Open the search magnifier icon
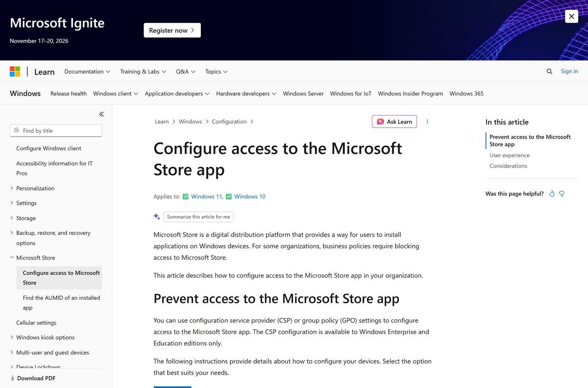Image resolution: width=588 pixels, height=388 pixels. (549, 72)
